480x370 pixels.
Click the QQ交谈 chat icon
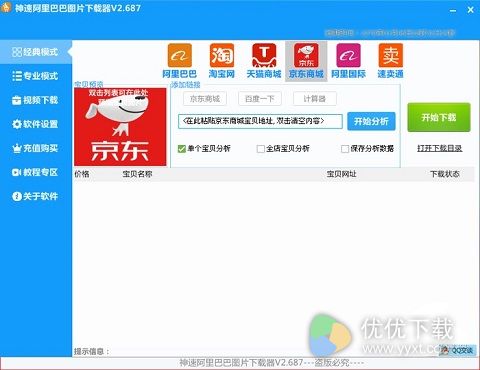click(x=458, y=350)
